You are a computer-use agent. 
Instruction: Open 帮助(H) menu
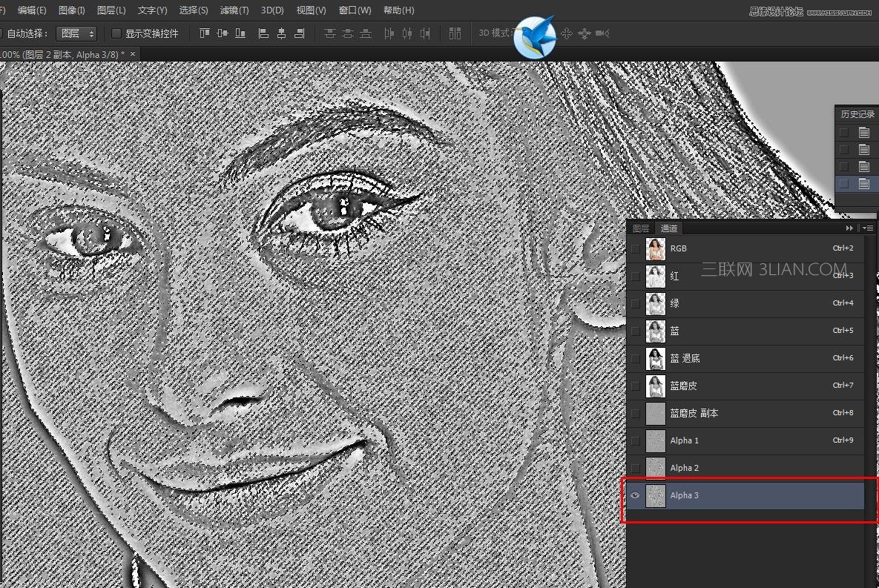pos(398,10)
